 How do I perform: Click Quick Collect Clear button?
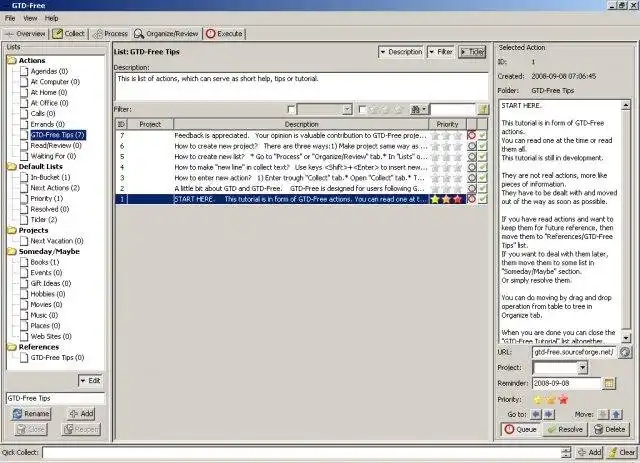(x=621, y=452)
